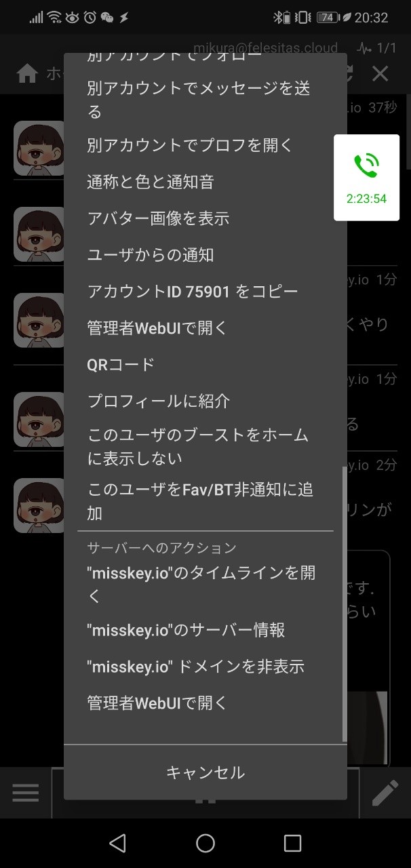The image size is (411, 868).
Task: Open "misskey.io"のサーバー情報
Action: (x=206, y=630)
